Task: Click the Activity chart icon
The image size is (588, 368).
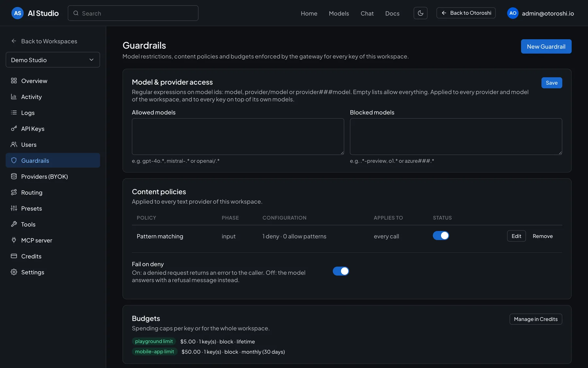Action: [14, 96]
